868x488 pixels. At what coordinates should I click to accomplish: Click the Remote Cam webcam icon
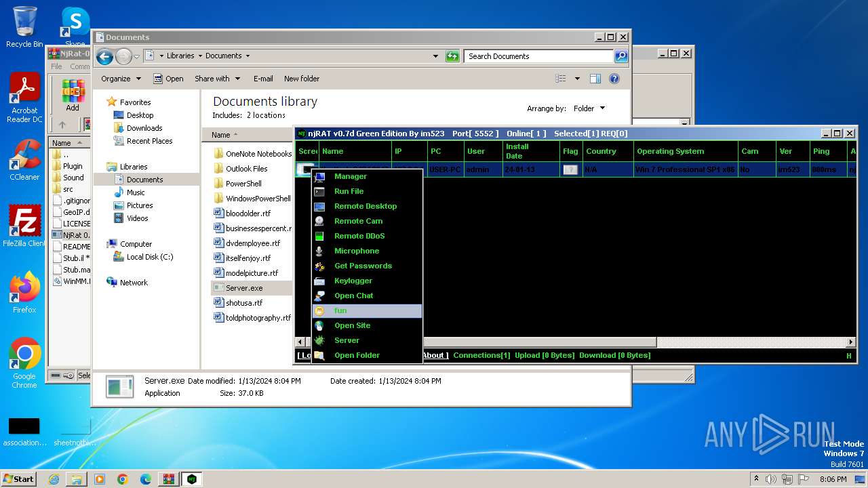pos(319,222)
